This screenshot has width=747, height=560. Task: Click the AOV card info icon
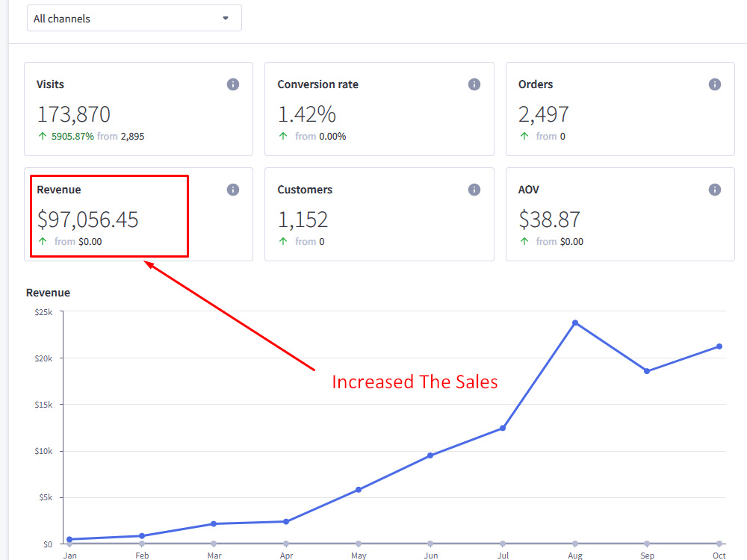(x=715, y=190)
